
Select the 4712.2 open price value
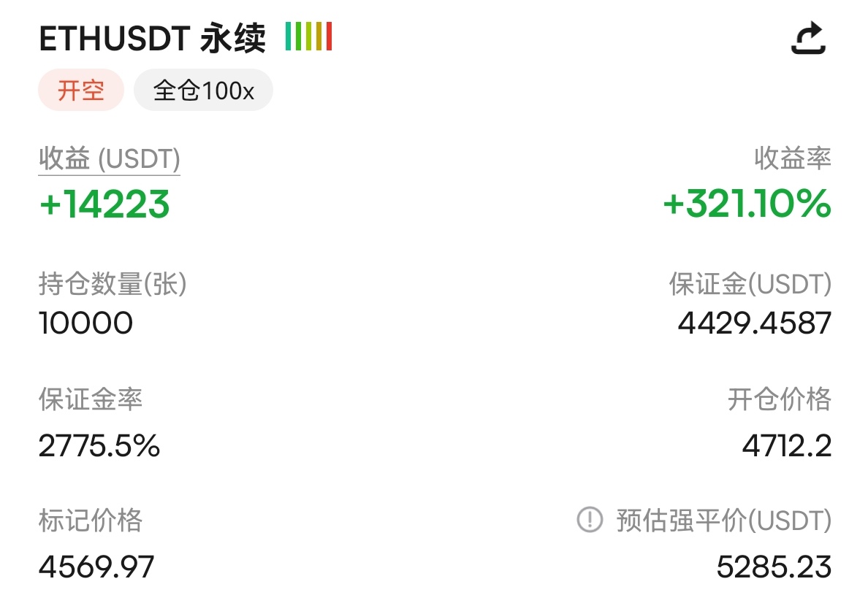coord(787,446)
